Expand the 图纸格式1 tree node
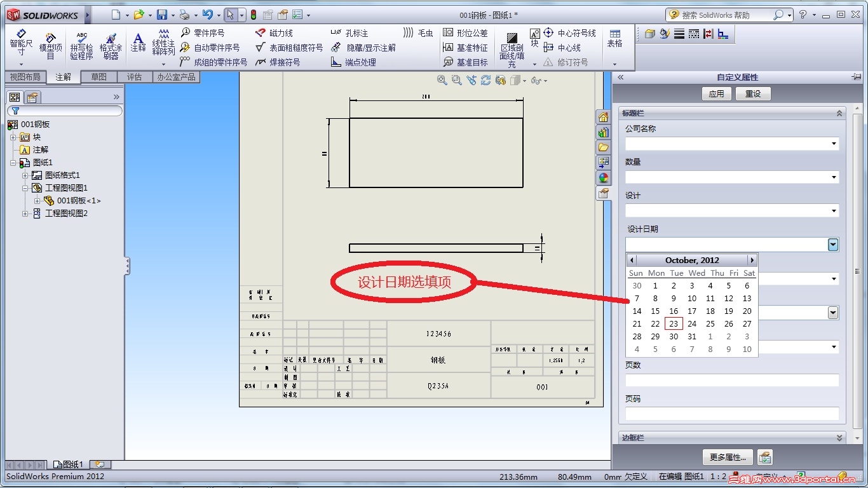Viewport: 868px width, 488px height. [x=25, y=175]
